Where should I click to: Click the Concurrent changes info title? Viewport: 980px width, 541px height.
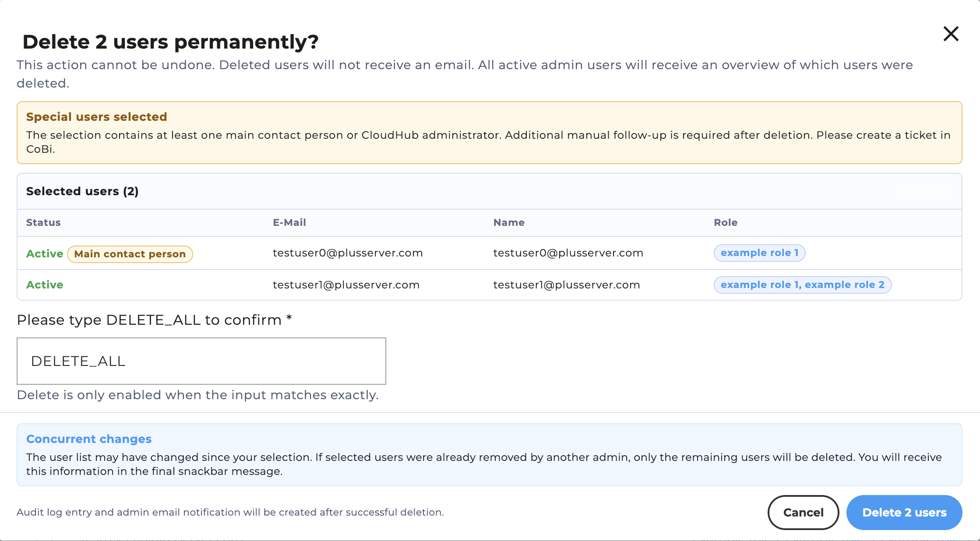[89, 439]
